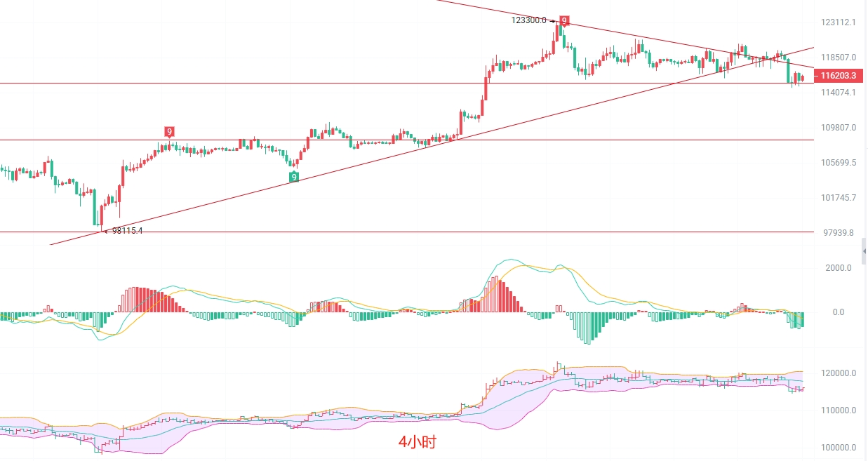Expand the collapsed right side panel arrow
Viewport: 868px width, 461px height.
tap(865, 250)
